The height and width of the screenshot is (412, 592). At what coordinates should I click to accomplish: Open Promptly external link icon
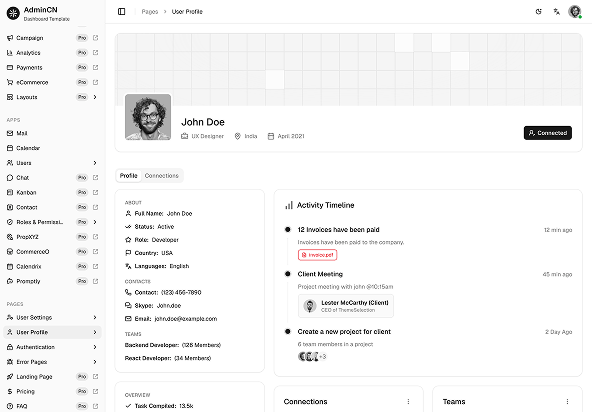pyautogui.click(x=96, y=281)
